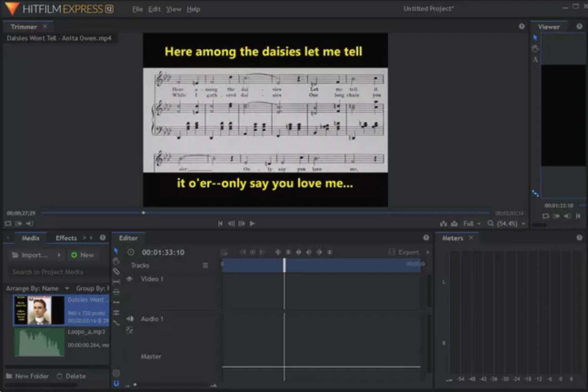588x392 pixels.
Task: Activate the Hand tool for panning the timeline
Action: point(117,261)
